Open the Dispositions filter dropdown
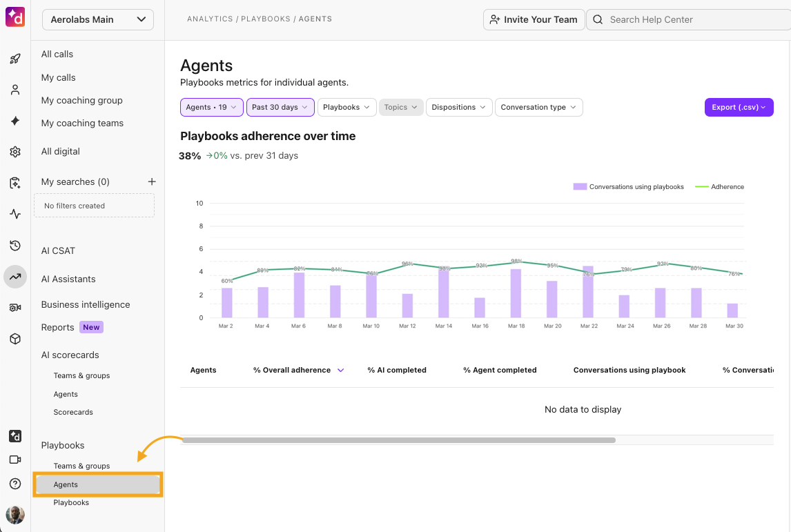 pos(459,108)
